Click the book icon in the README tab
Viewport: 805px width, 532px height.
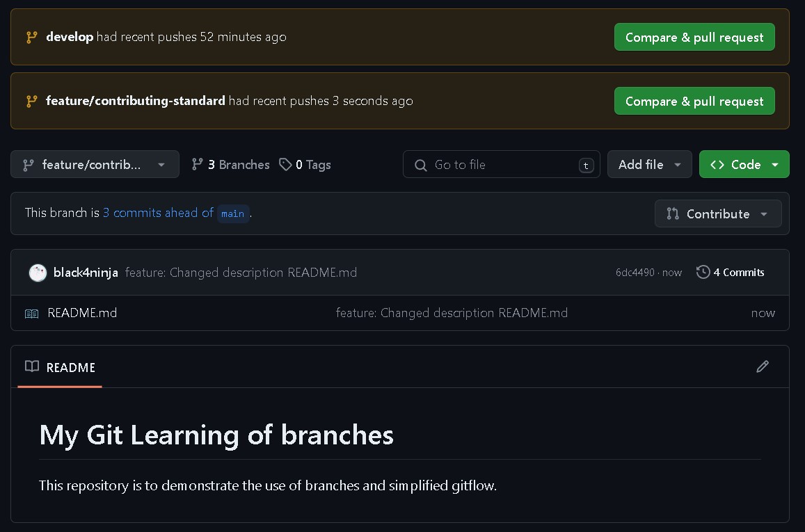click(x=32, y=366)
